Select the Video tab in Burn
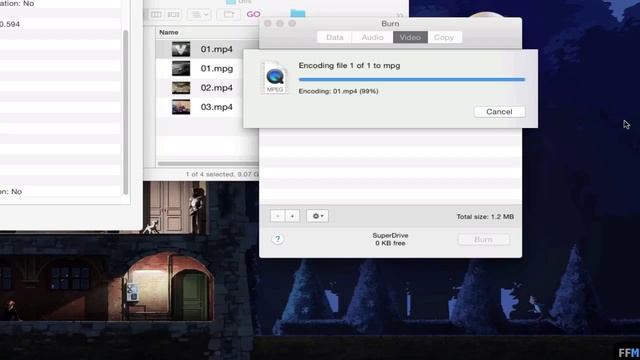This screenshot has width=640, height=360. click(x=410, y=37)
